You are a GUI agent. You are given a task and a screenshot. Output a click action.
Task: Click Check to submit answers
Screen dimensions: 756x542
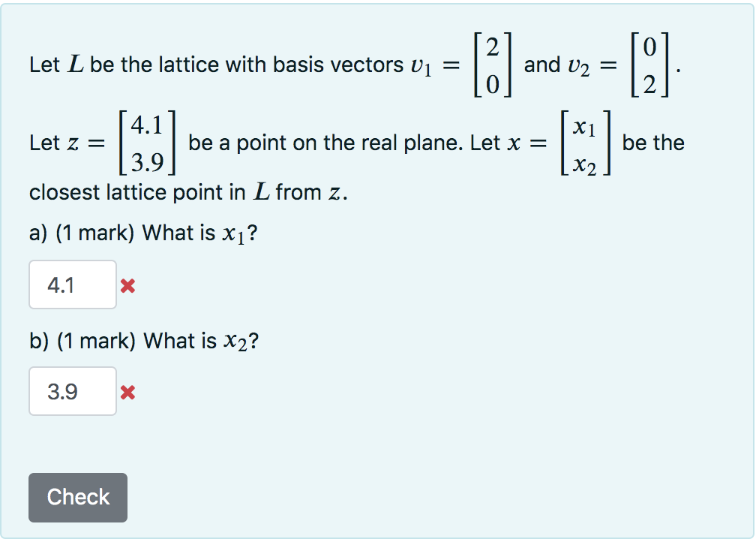[x=77, y=497]
